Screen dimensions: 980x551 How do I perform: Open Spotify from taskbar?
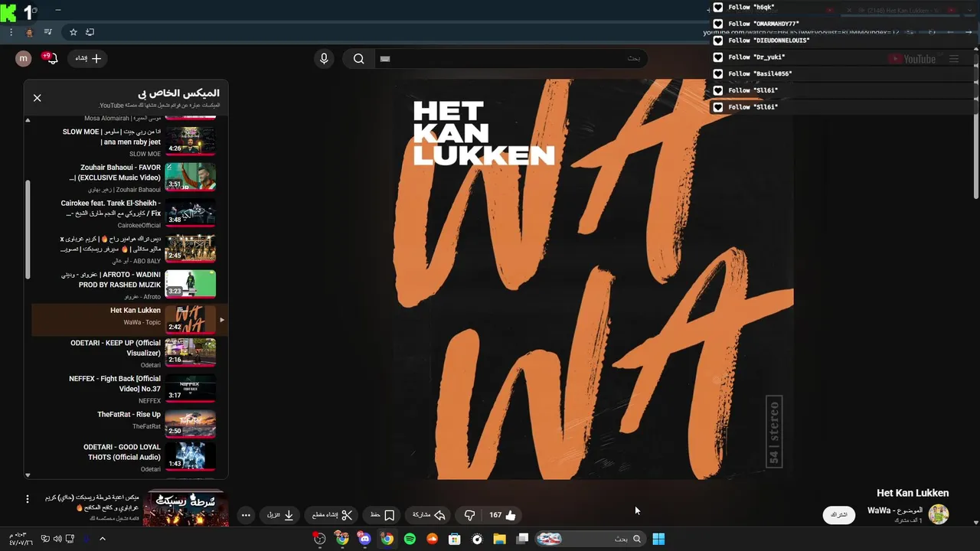pos(410,539)
